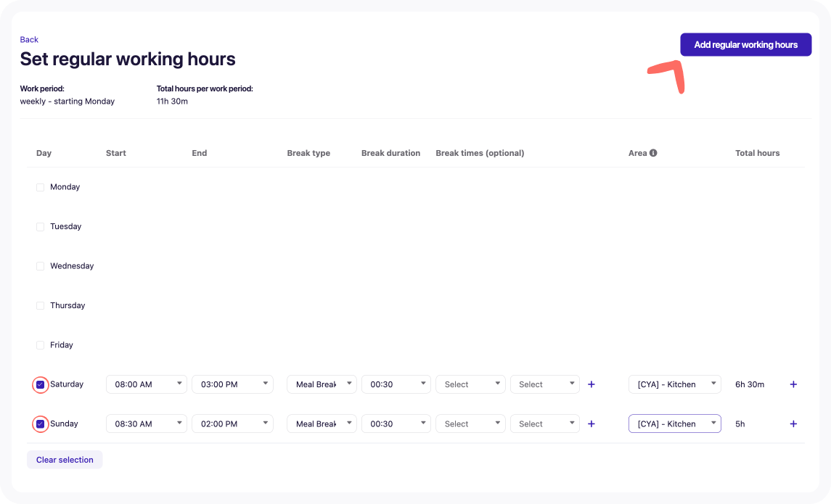
Task: Open Saturday [CYA] - Kitchen area dropdown
Action: pos(674,384)
